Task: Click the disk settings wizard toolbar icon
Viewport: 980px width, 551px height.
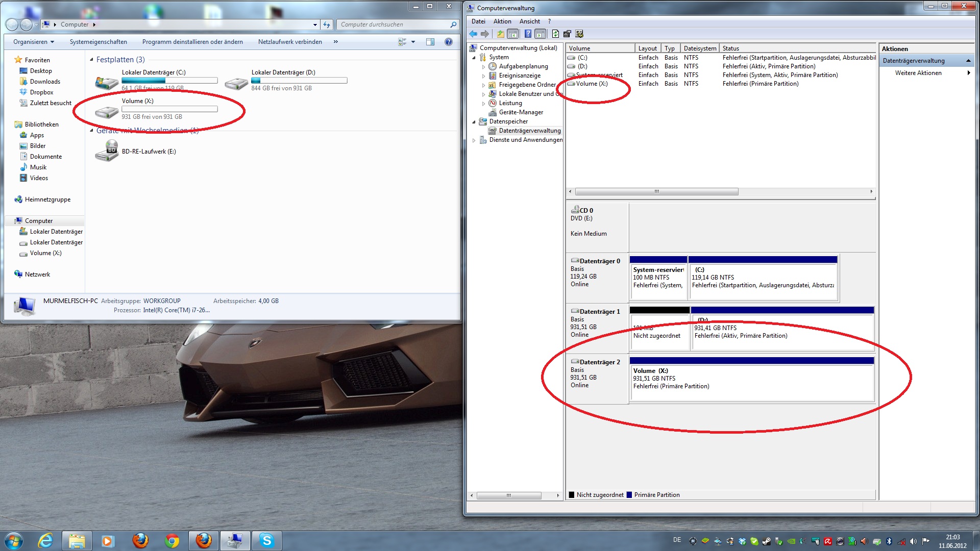Action: point(579,34)
